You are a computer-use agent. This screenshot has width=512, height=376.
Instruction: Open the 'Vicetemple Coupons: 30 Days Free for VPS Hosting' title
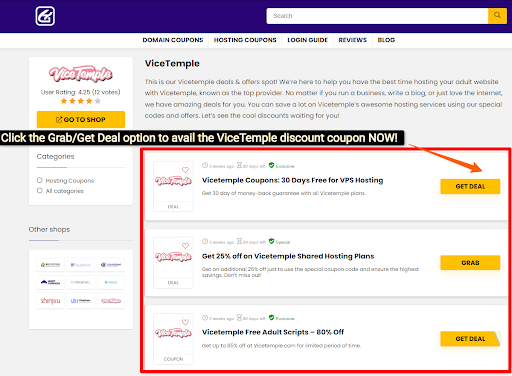pos(292,180)
